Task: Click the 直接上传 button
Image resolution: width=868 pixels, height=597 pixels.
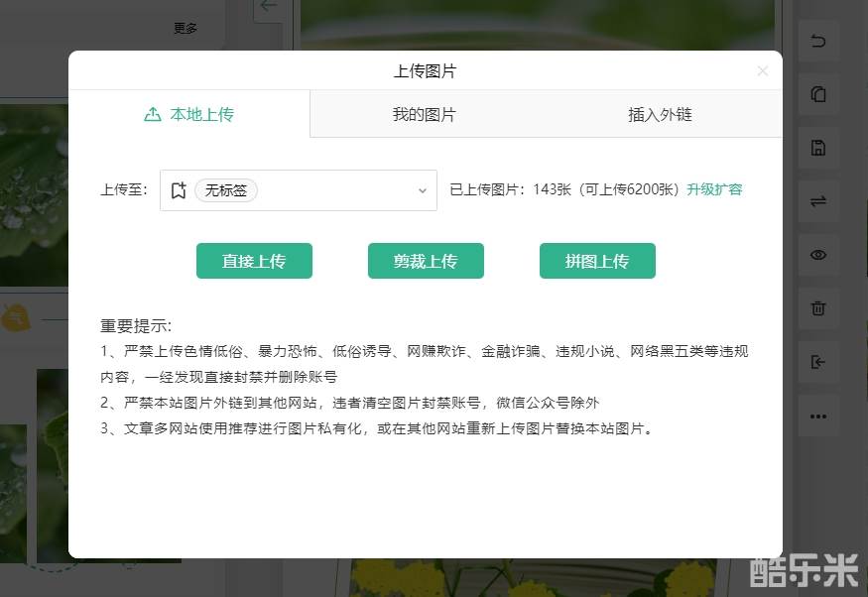Action: click(x=254, y=261)
